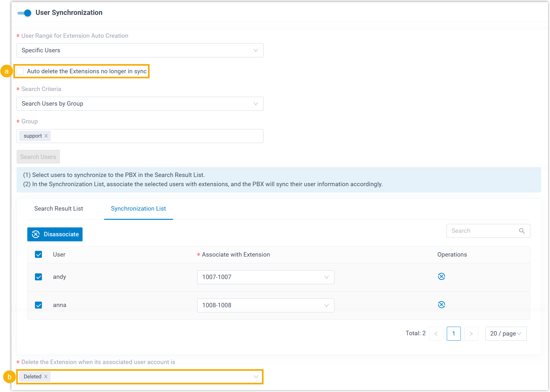550x392 pixels.
Task: Click disassociate icon in anna's row
Action: pos(441,305)
